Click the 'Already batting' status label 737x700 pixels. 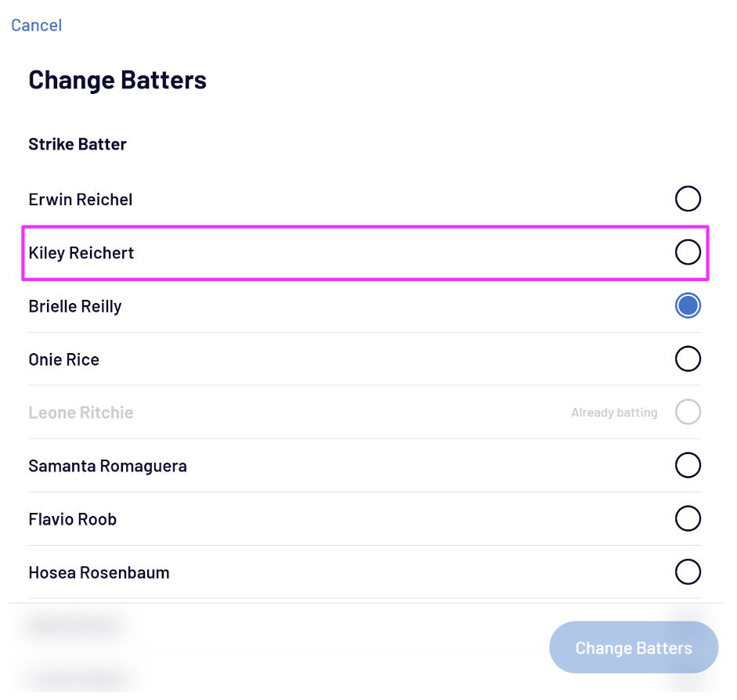coord(614,413)
